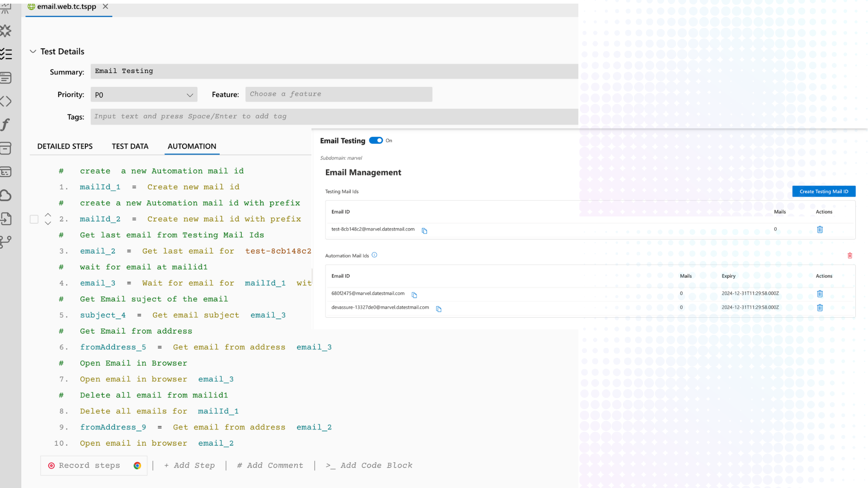Click red trash icon beside Automation Mail Ids
This screenshot has width=868, height=488.
click(850, 256)
